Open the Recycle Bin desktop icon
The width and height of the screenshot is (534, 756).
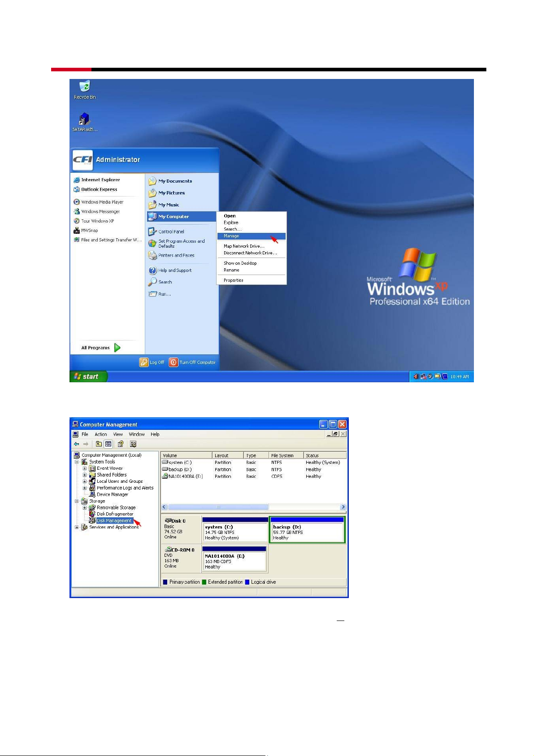(84, 90)
